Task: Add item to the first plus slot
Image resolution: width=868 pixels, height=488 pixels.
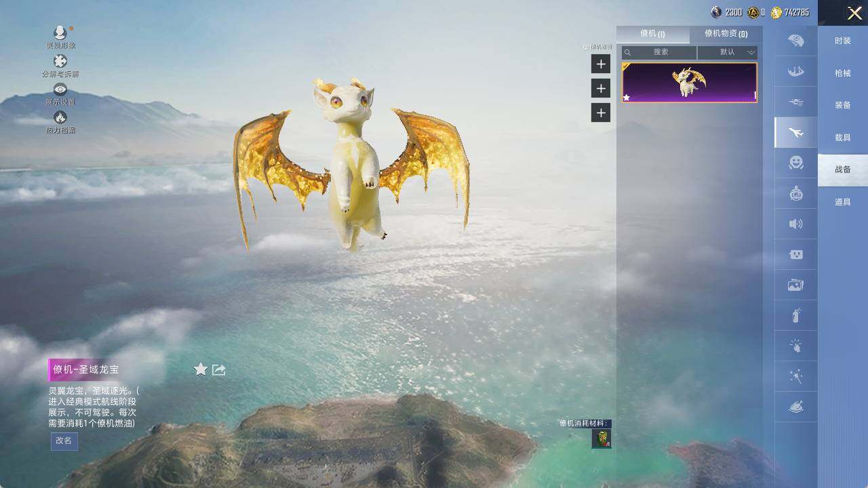Action: tap(601, 64)
